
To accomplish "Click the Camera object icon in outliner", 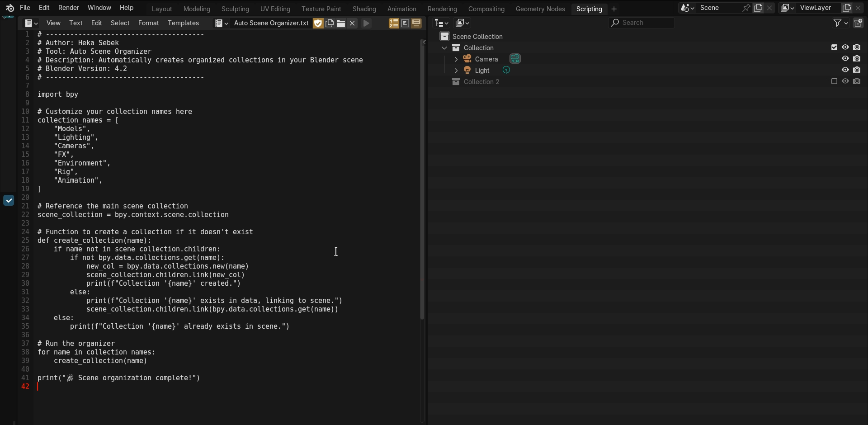I will 467,59.
